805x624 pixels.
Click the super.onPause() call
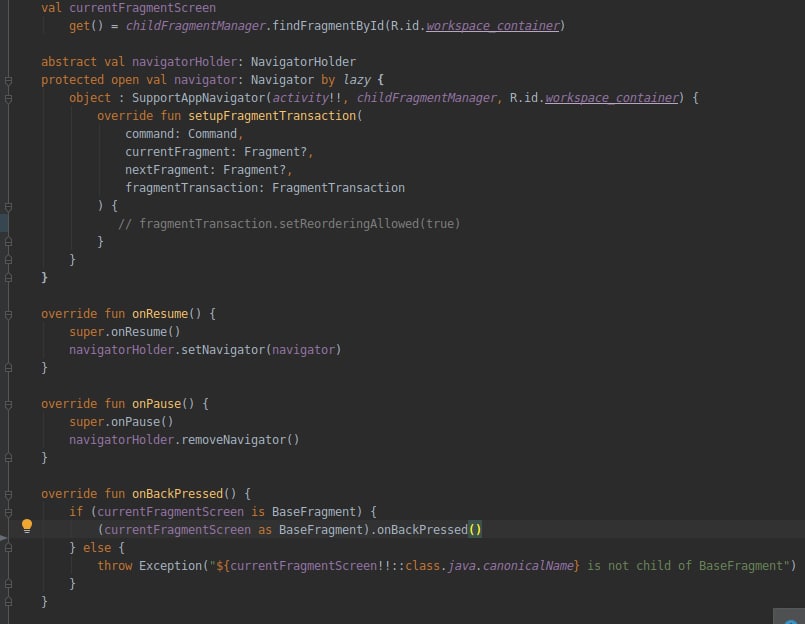coord(121,422)
